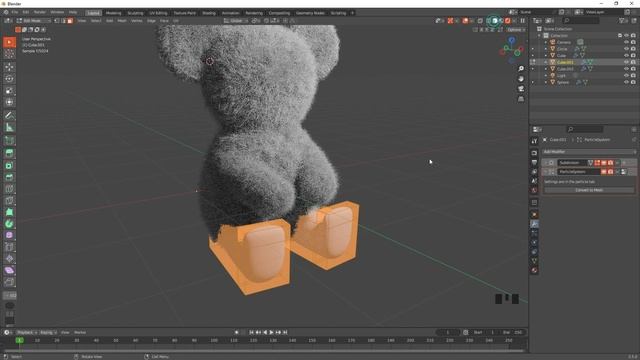Disable Light in renders via camera icon
This screenshot has height=360, width=640.
[x=633, y=76]
